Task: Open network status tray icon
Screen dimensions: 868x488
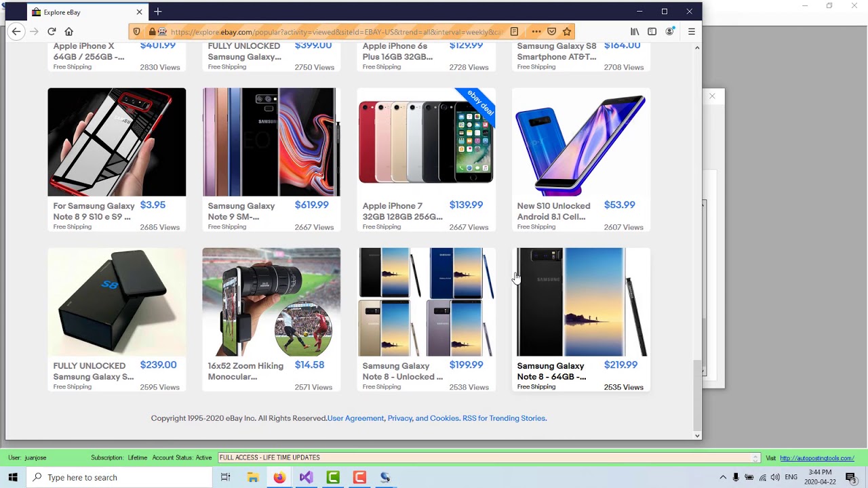Action: 762,477
